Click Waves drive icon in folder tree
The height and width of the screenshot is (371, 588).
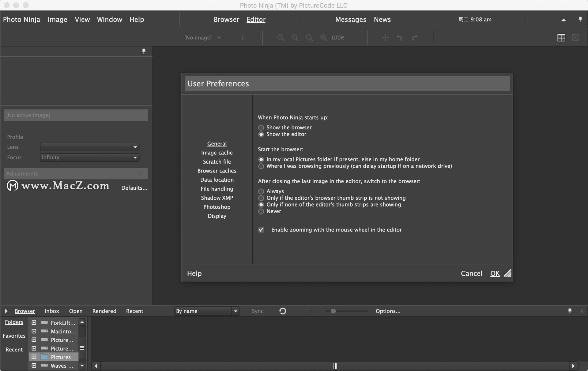coord(44,365)
